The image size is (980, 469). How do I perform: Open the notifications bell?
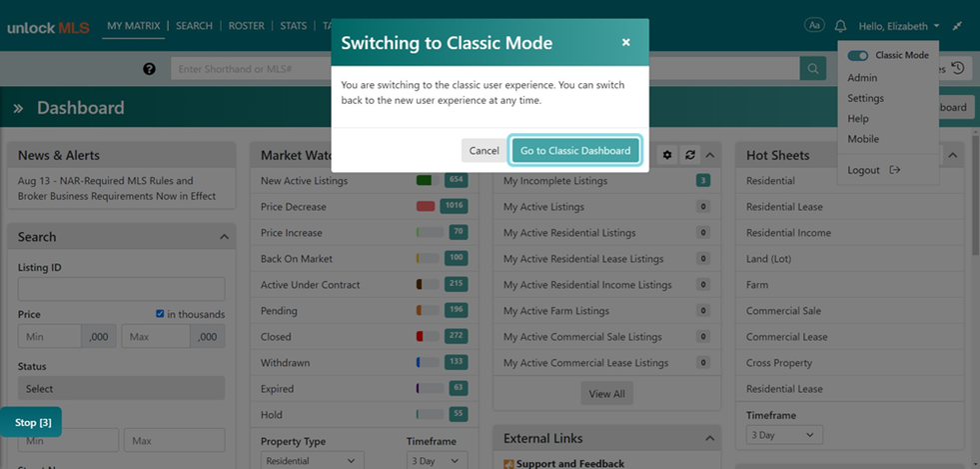840,26
